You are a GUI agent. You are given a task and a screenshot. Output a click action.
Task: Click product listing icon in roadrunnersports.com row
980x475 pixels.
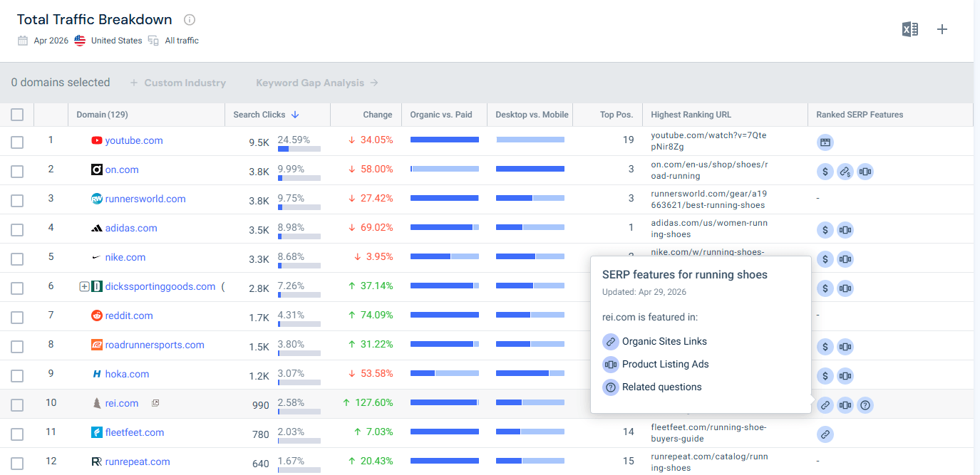845,347
